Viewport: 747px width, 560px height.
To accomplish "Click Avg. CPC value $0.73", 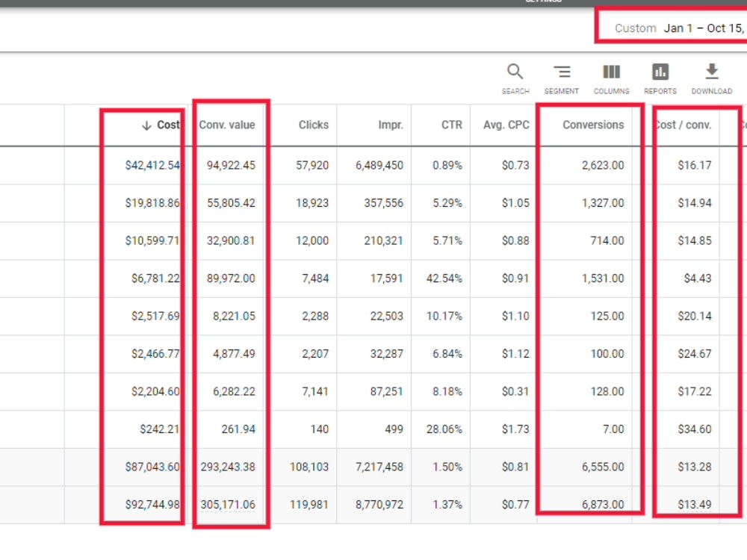I will (515, 165).
